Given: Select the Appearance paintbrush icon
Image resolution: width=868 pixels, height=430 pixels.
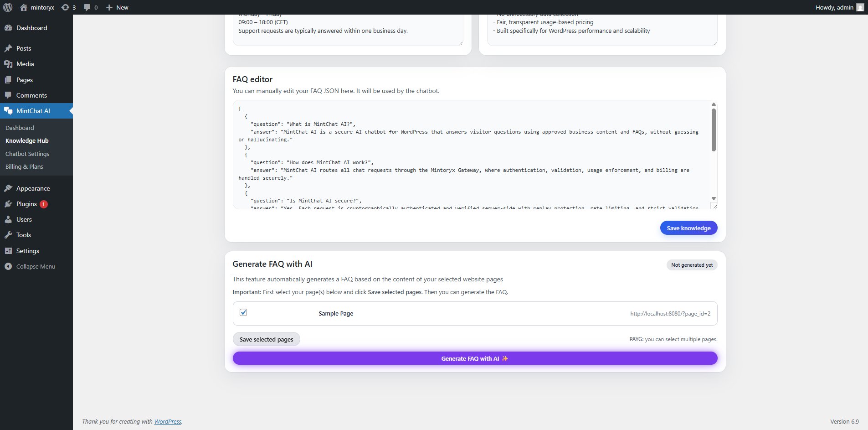Looking at the screenshot, I should [x=10, y=188].
